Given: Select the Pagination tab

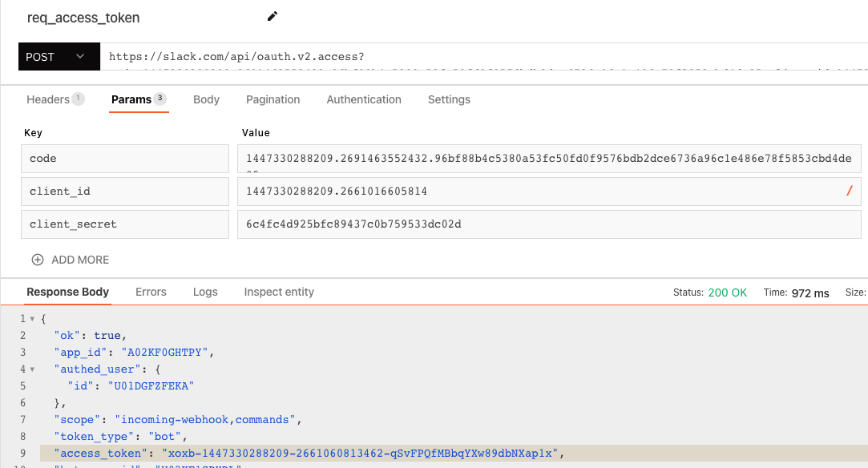Looking at the screenshot, I should click(x=273, y=99).
